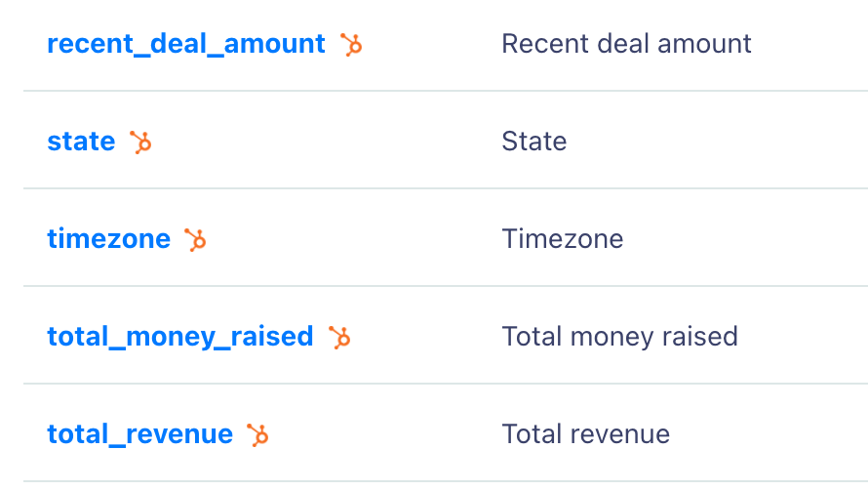Click the table row containing recent deal amount
Image resolution: width=868 pixels, height=490 pixels.
(446, 45)
